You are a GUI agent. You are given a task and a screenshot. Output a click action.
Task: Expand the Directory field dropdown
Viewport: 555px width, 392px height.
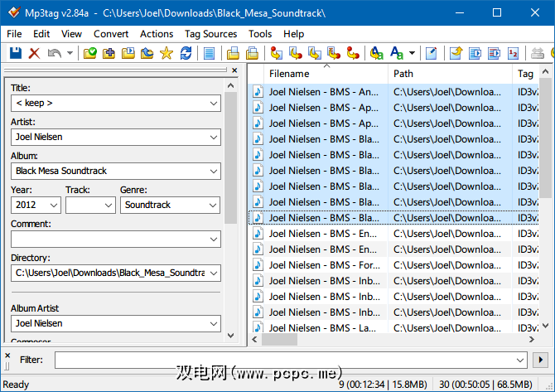(x=214, y=273)
